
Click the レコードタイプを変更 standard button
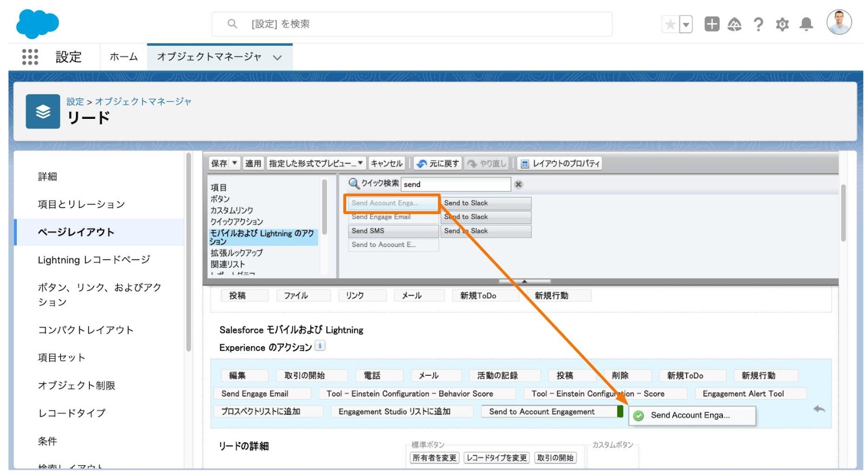[x=497, y=458]
